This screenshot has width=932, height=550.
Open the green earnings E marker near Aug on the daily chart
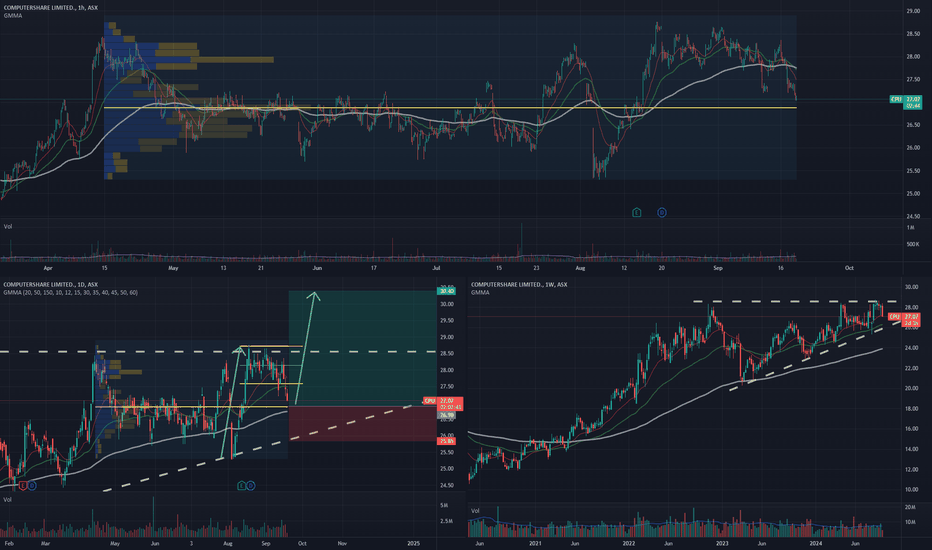[x=241, y=486]
